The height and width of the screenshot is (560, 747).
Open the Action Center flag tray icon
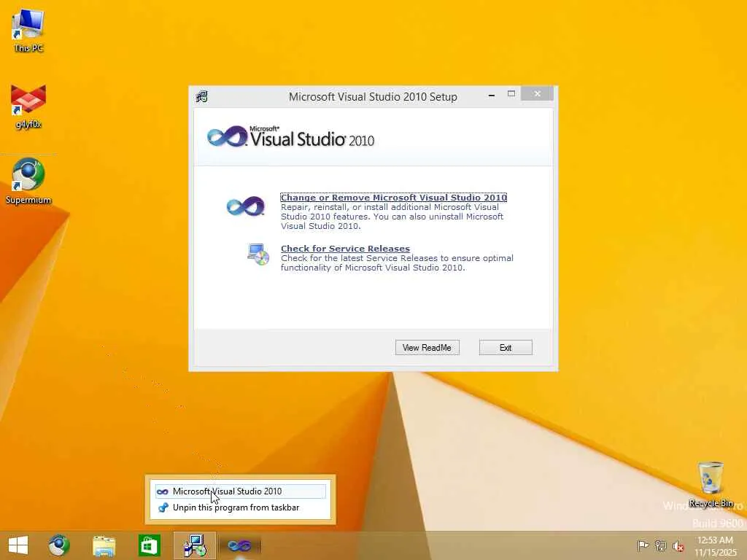point(643,545)
